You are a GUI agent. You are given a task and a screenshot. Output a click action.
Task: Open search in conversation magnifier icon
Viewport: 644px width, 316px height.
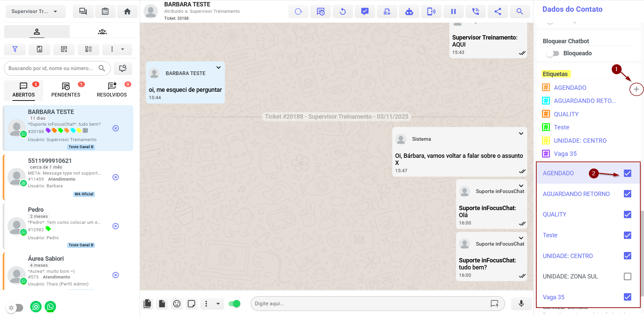pyautogui.click(x=519, y=11)
